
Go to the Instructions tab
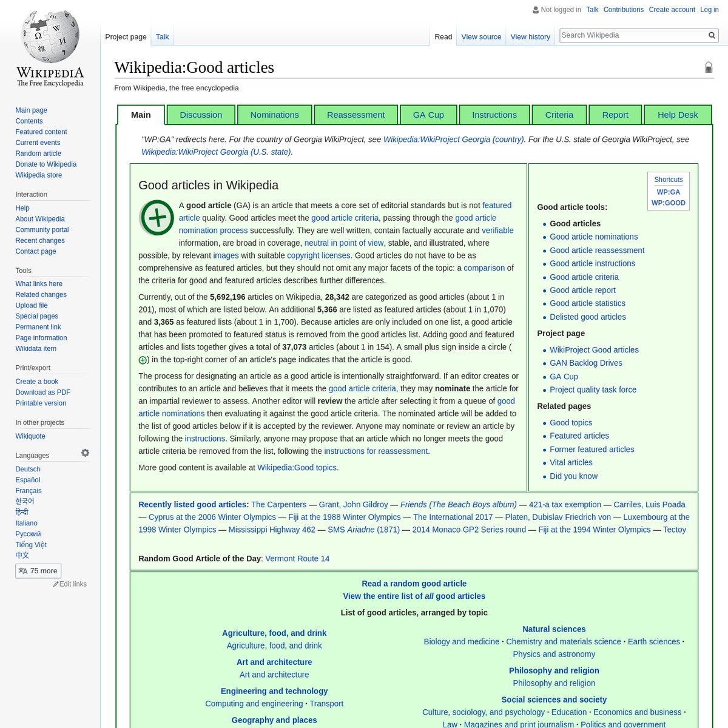point(494,115)
